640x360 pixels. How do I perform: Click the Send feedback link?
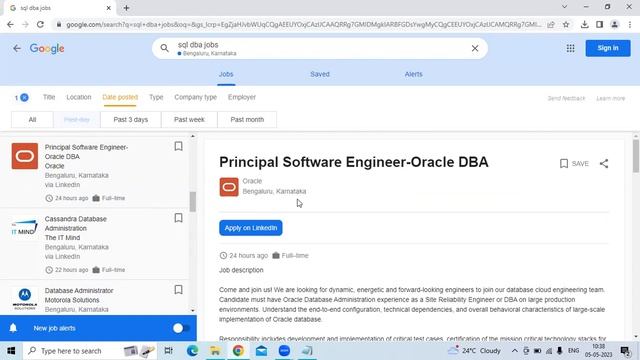click(566, 98)
